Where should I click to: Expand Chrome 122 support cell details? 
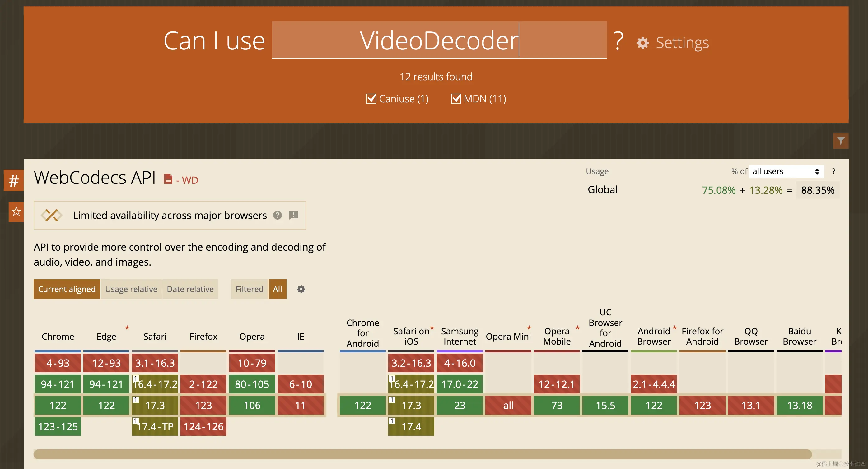tap(58, 405)
